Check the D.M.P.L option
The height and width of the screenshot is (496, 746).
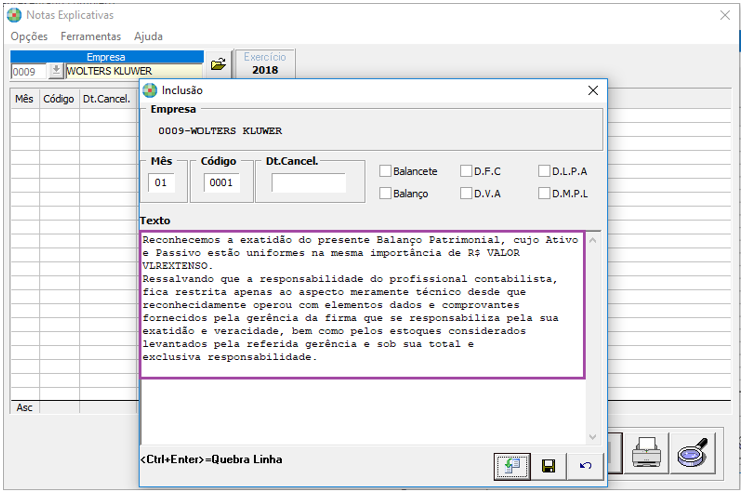click(x=544, y=194)
